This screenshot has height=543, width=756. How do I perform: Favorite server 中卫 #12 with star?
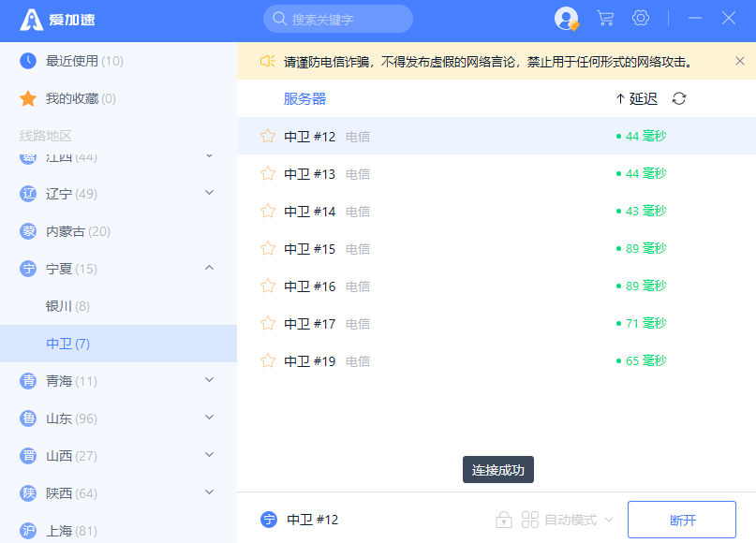(x=268, y=137)
